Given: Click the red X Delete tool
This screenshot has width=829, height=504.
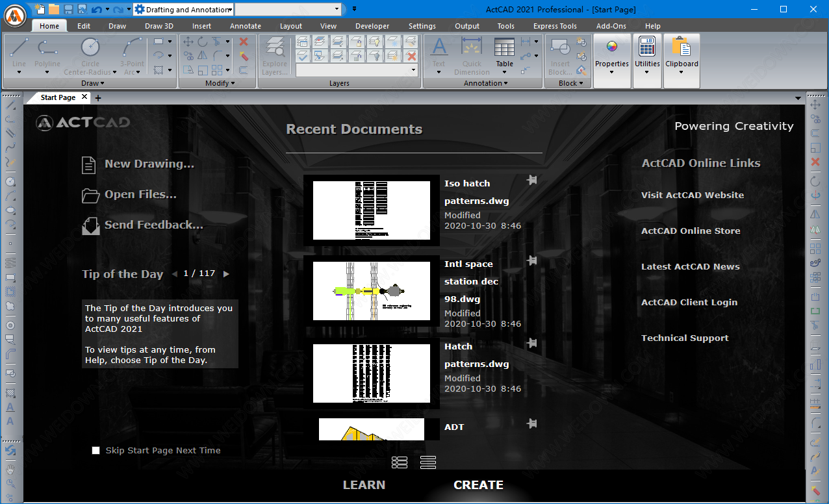Looking at the screenshot, I should pyautogui.click(x=244, y=42).
